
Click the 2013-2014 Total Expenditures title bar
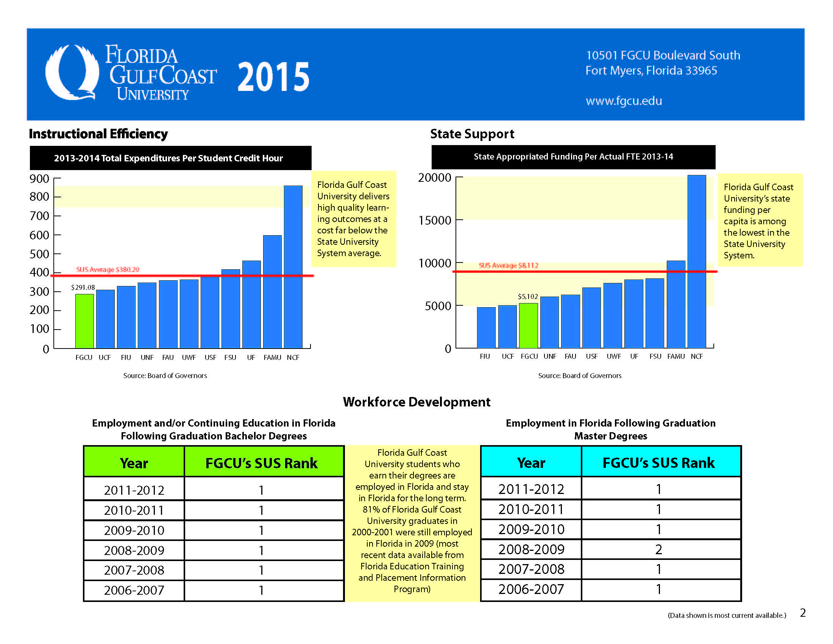click(168, 158)
